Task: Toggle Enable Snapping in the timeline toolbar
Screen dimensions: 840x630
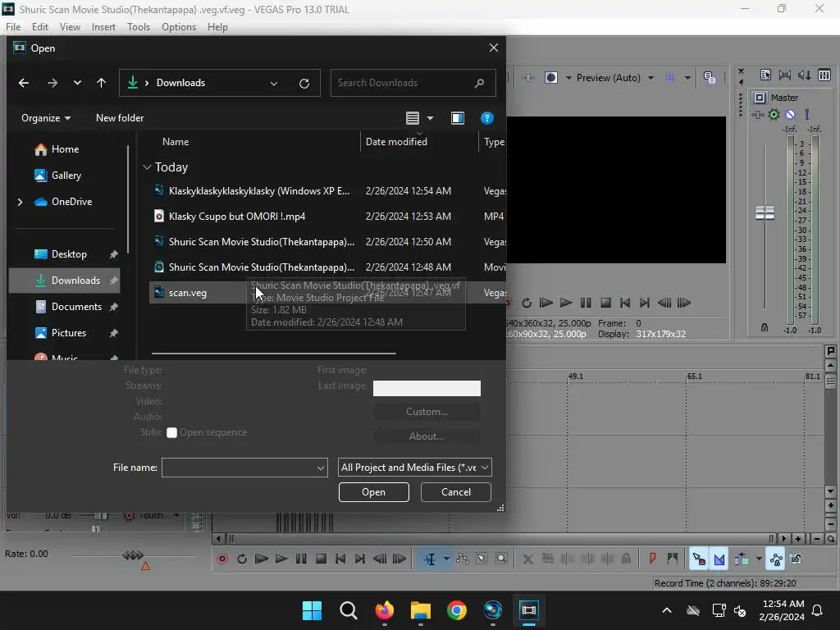Action: pos(699,559)
